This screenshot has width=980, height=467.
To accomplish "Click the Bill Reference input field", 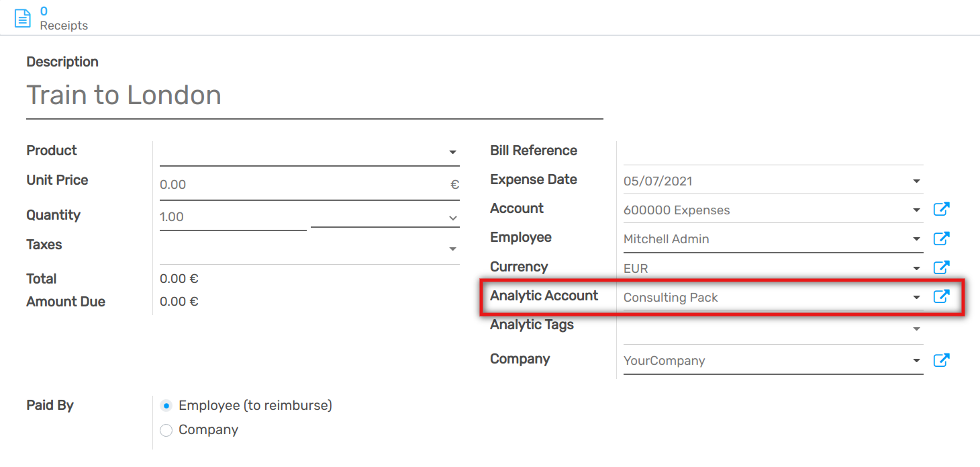I will [772, 151].
